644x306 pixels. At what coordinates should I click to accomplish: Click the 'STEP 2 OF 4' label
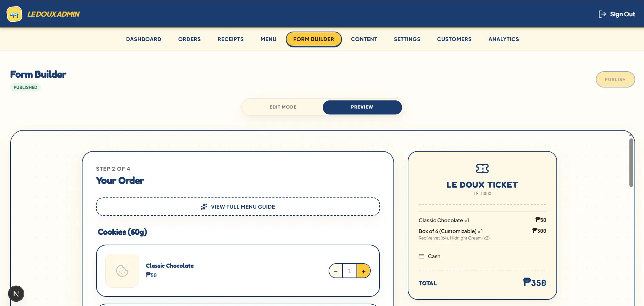coord(113,169)
